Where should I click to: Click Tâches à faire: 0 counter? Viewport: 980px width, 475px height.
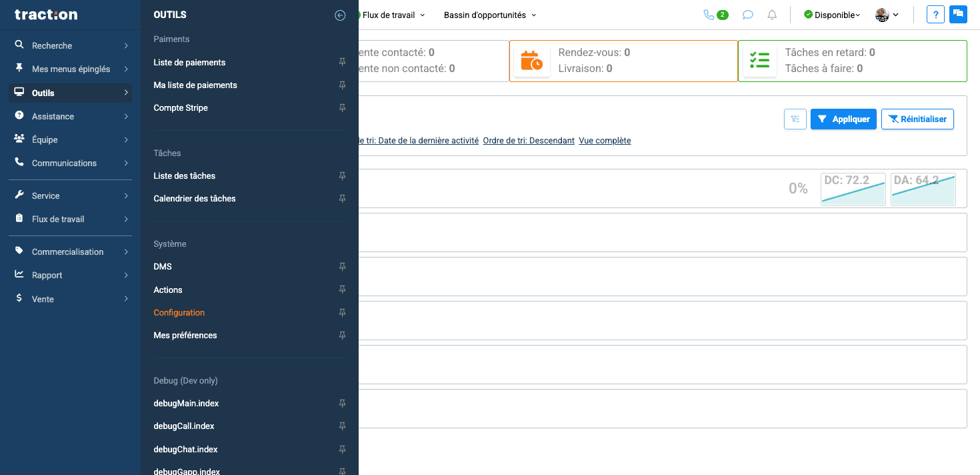824,68
